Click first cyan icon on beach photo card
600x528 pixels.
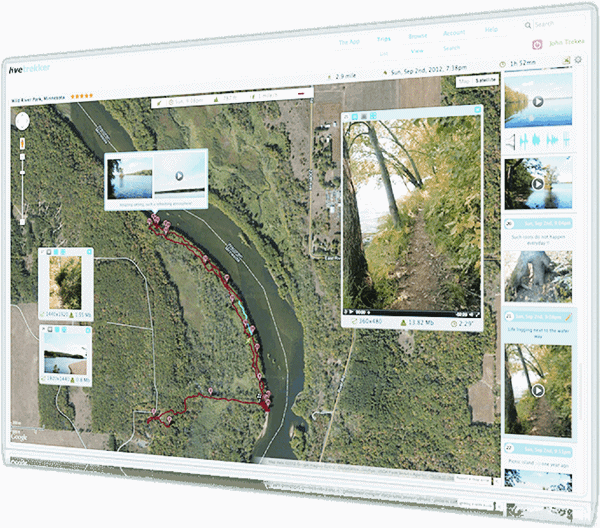point(57,329)
